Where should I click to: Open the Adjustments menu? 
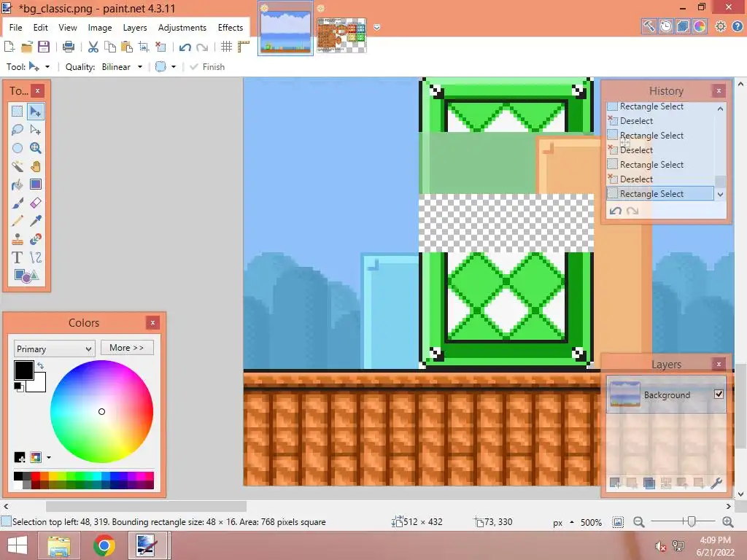(x=182, y=27)
